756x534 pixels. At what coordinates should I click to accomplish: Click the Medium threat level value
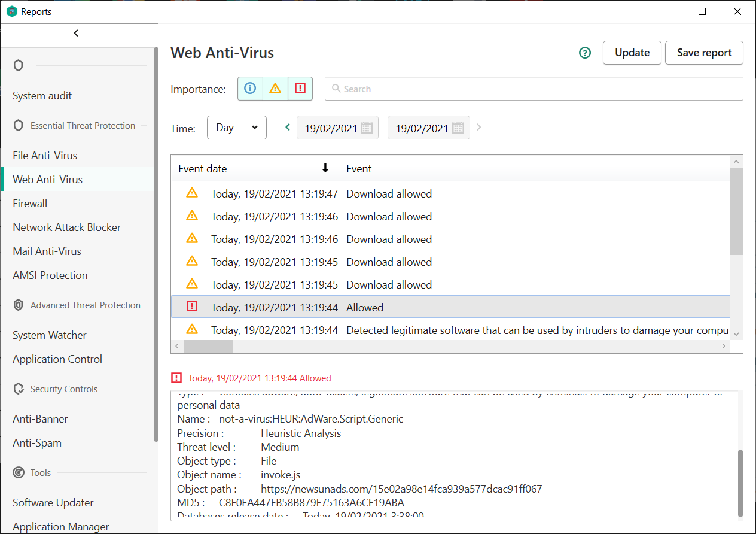pos(280,447)
